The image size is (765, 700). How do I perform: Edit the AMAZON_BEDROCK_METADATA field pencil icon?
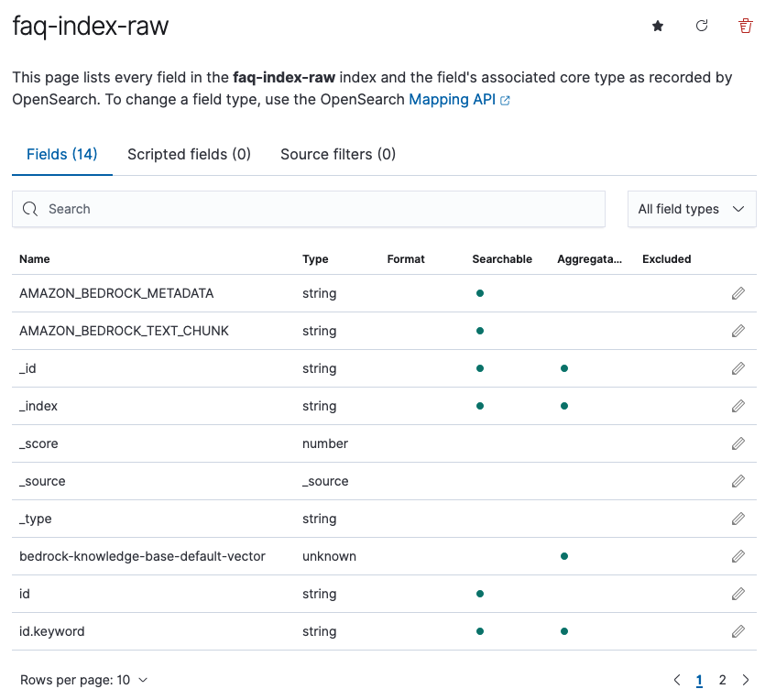pos(738,293)
